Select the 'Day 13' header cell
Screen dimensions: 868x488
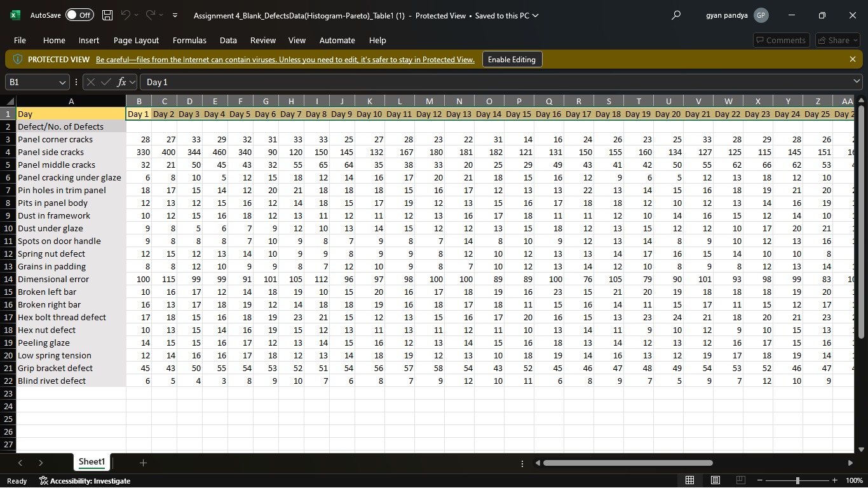459,114
